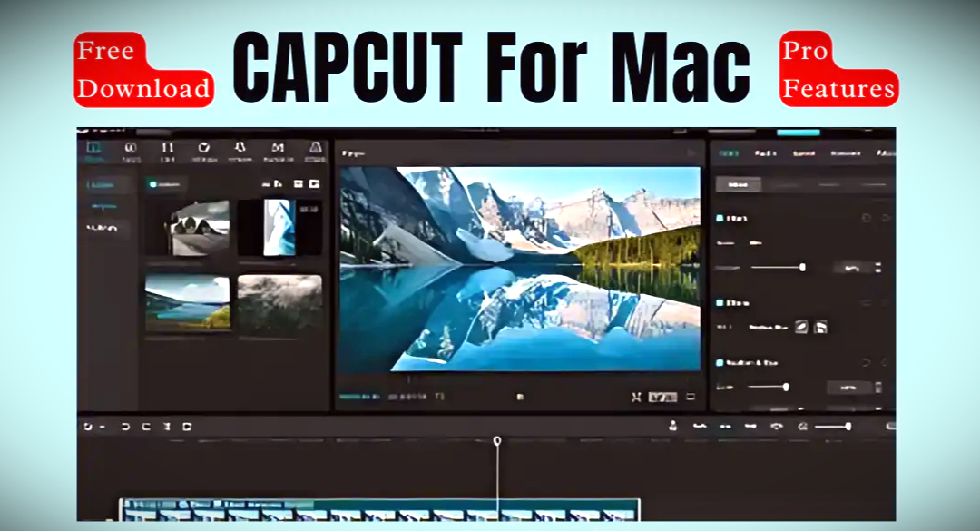This screenshot has width=980, height=531.
Task: Toggle the second teal checkbox in properties panel
Action: [x=720, y=302]
